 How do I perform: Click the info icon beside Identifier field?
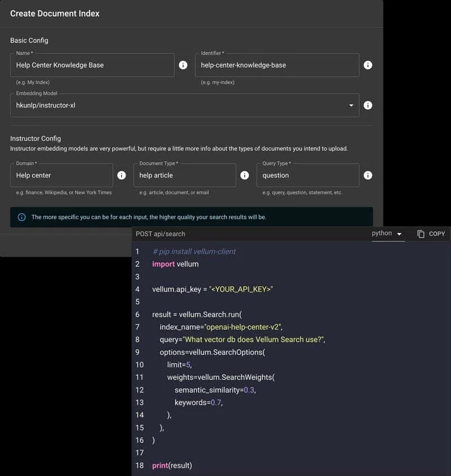(368, 65)
